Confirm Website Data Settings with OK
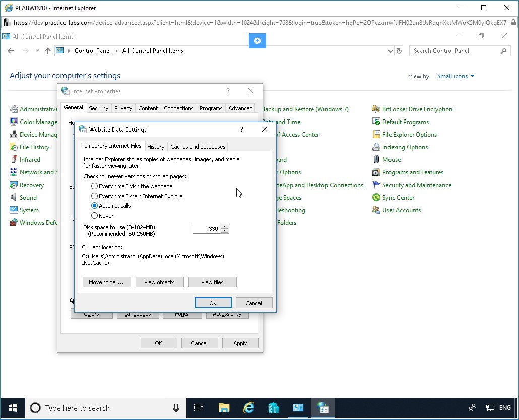This screenshot has height=420, width=519. pyautogui.click(x=213, y=303)
